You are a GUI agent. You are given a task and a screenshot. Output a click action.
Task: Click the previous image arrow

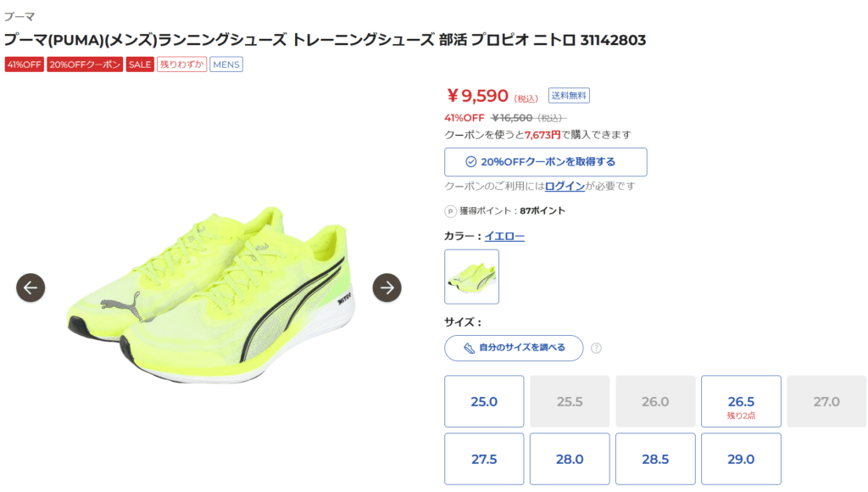tap(31, 288)
